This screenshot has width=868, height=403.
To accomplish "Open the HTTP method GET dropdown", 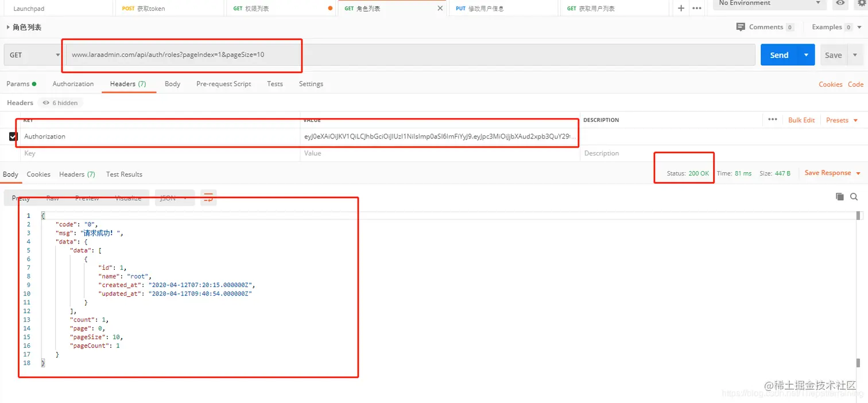I will point(34,55).
